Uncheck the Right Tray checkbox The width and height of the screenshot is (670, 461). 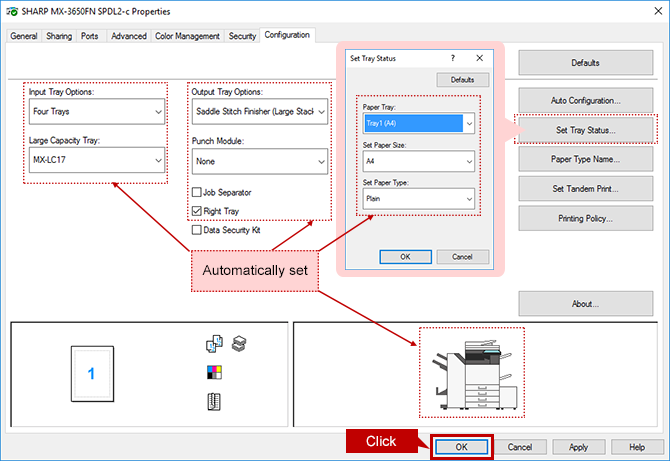pyautogui.click(x=197, y=211)
